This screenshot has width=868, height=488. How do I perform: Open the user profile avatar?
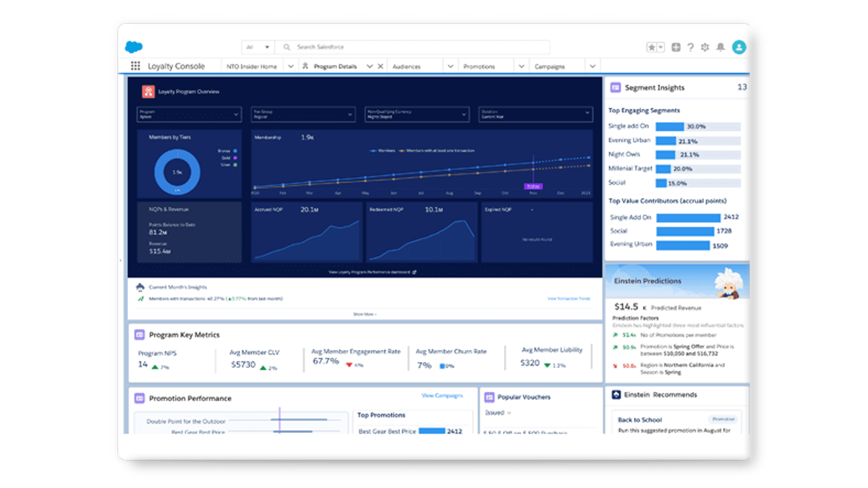739,48
